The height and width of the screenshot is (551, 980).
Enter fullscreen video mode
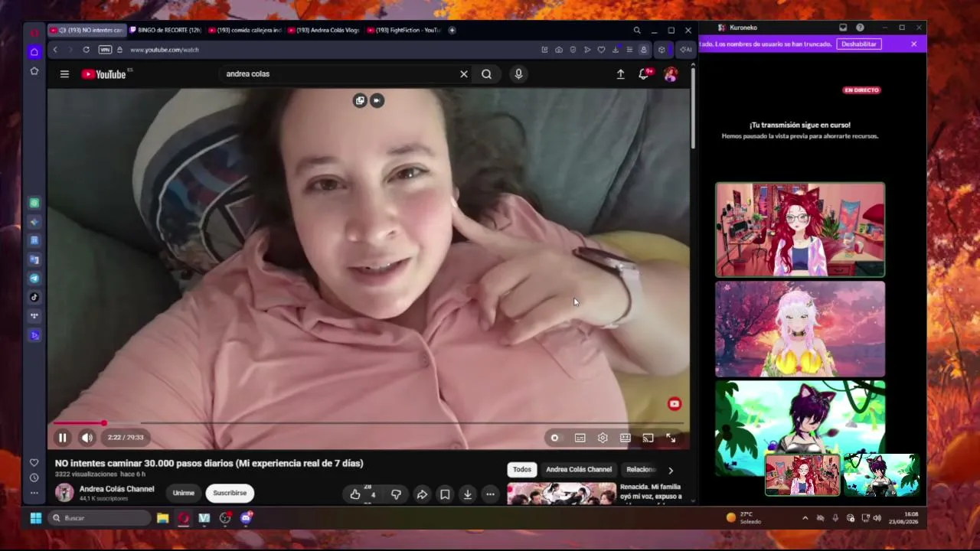click(671, 438)
